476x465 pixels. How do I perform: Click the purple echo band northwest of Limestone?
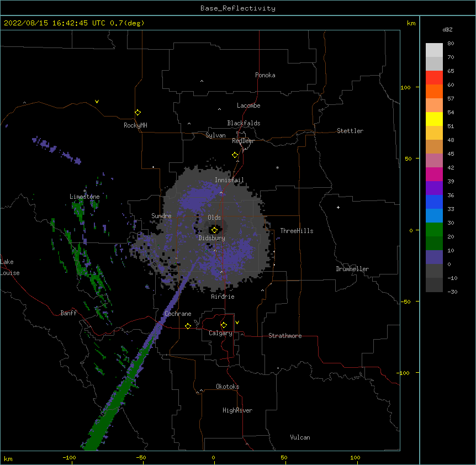click(x=56, y=150)
